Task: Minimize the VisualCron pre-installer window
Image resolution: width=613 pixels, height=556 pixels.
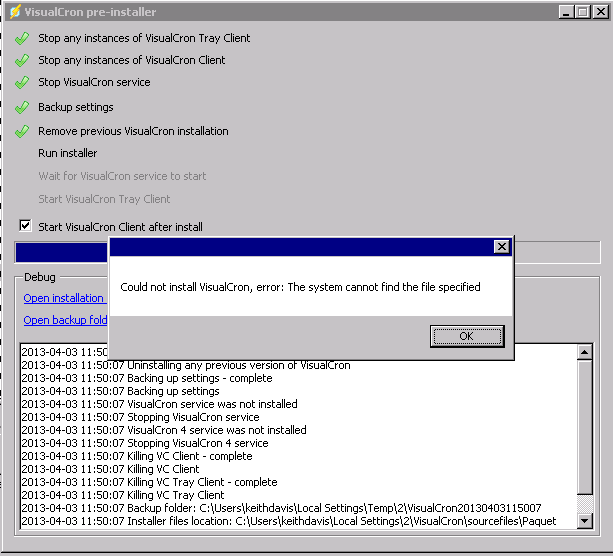Action: tap(565, 12)
